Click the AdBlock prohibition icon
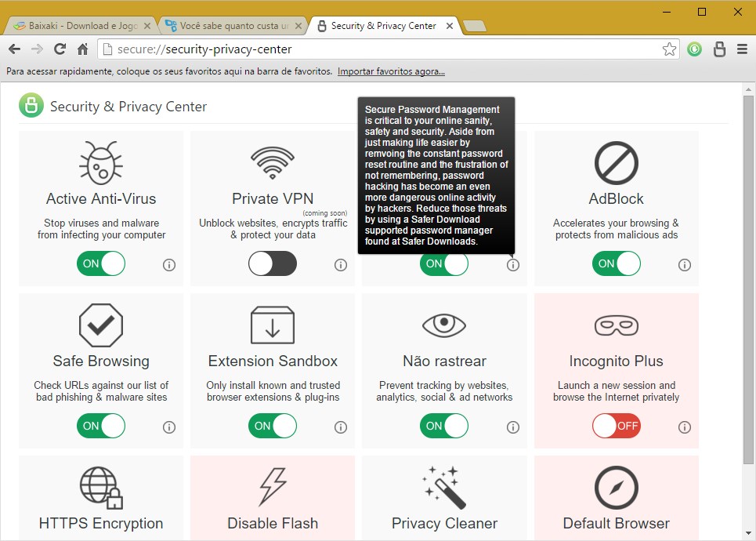Screen dimensions: 756x541 (617, 162)
